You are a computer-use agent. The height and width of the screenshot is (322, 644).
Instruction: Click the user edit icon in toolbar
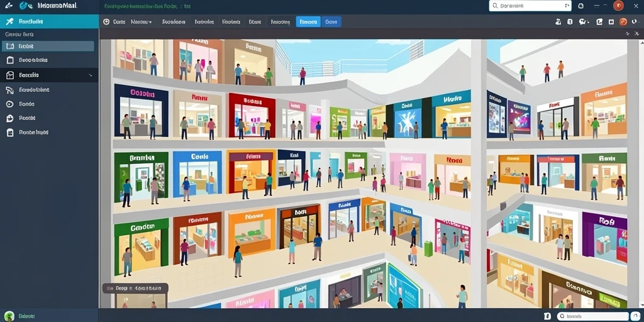(558, 22)
